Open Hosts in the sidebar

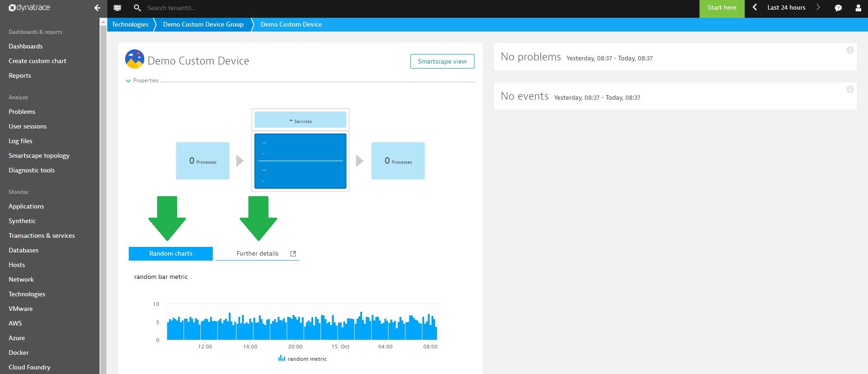coord(17,265)
